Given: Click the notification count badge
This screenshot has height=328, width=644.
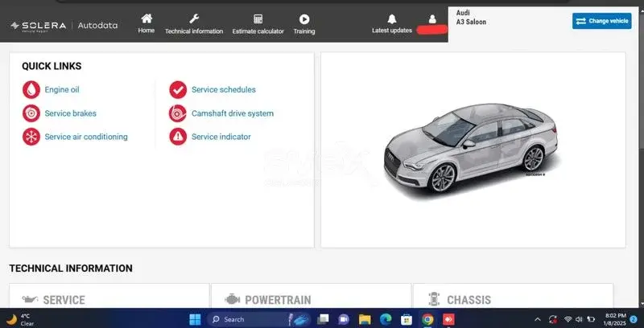Looking at the screenshot, I should [x=634, y=319].
